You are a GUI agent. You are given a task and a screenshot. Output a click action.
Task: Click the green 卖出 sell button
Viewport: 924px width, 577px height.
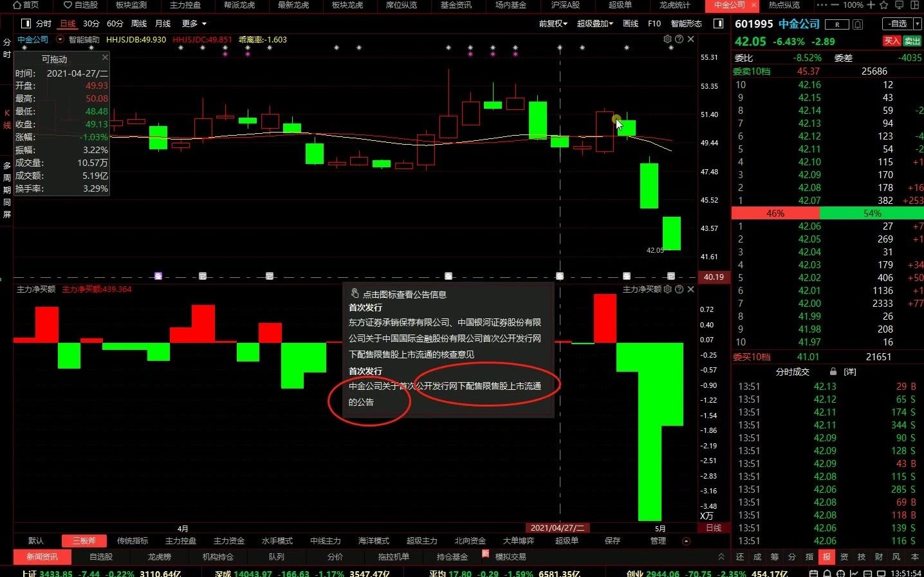pos(912,41)
